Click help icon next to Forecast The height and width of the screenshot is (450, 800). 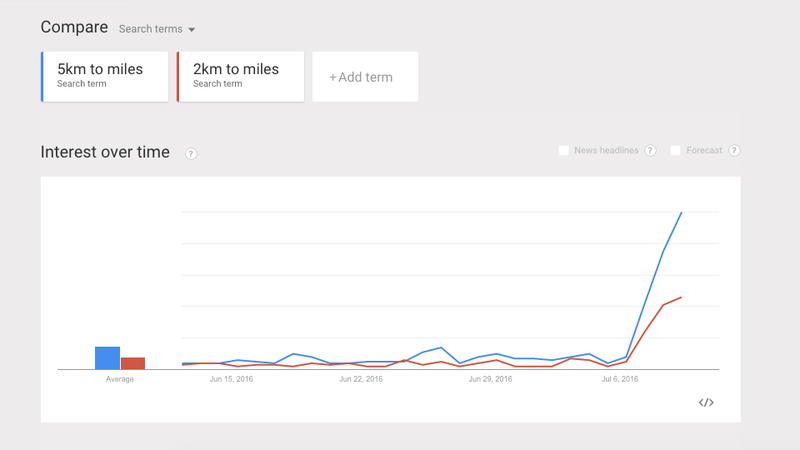734,151
